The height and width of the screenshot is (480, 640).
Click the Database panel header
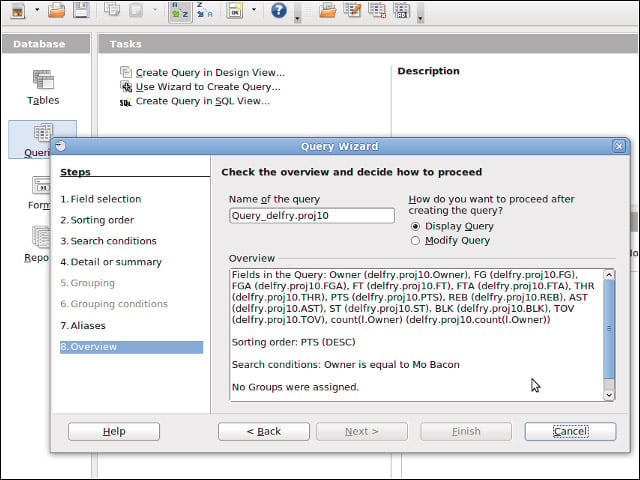point(46,44)
